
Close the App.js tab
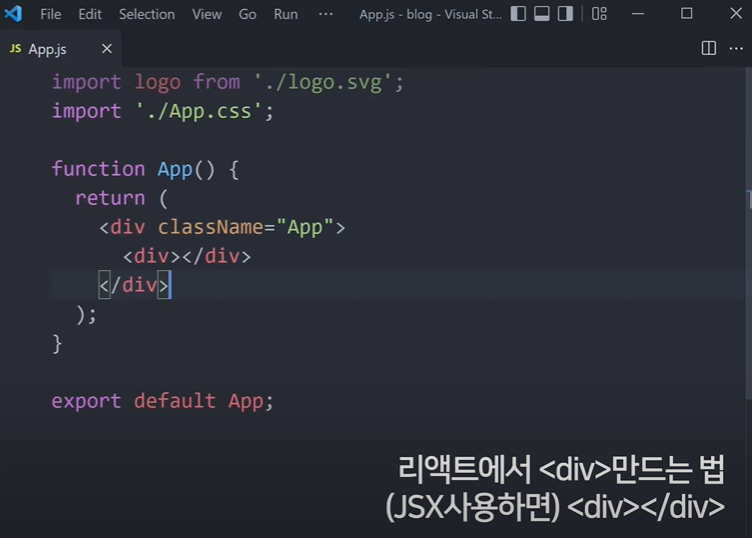[x=107, y=49]
